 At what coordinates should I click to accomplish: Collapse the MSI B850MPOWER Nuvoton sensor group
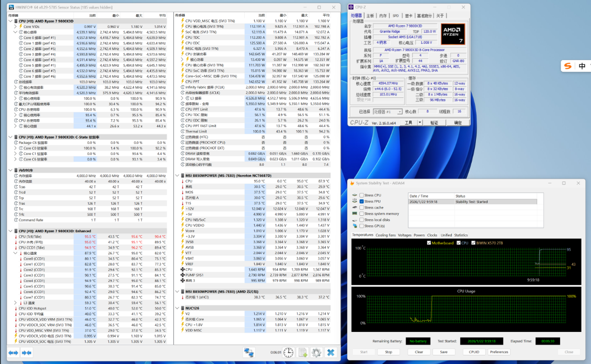(x=177, y=175)
